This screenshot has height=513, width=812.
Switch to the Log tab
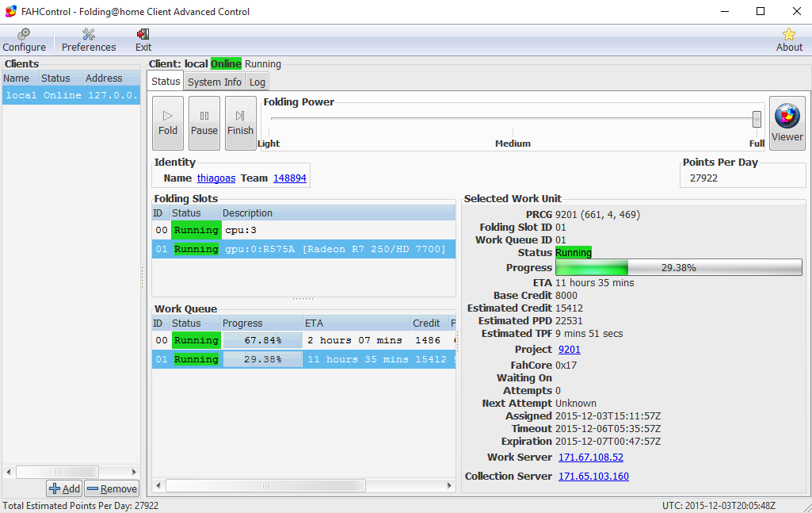pyautogui.click(x=257, y=82)
